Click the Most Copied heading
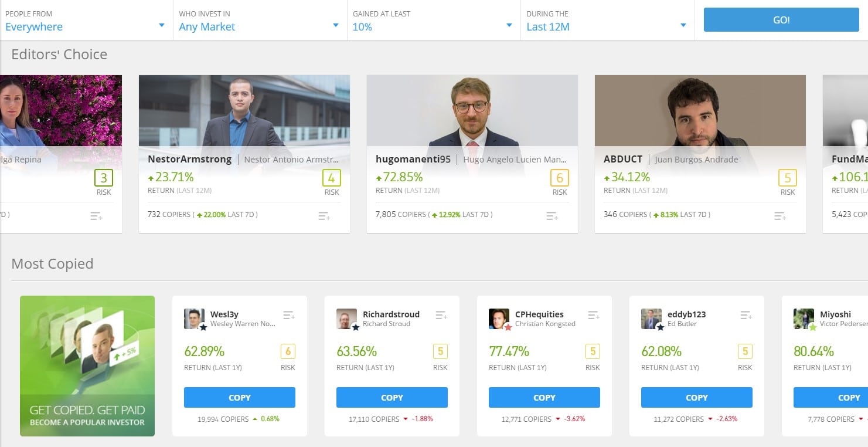The height and width of the screenshot is (447, 868). pos(52,264)
